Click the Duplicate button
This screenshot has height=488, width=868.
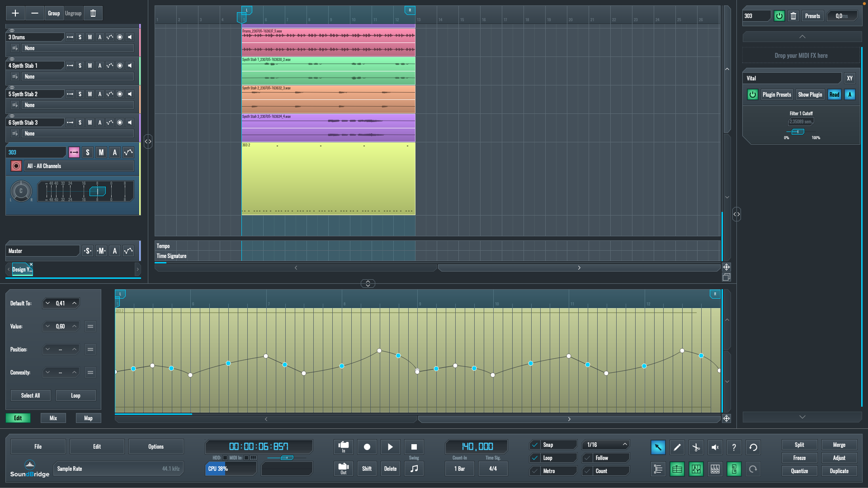coord(839,471)
